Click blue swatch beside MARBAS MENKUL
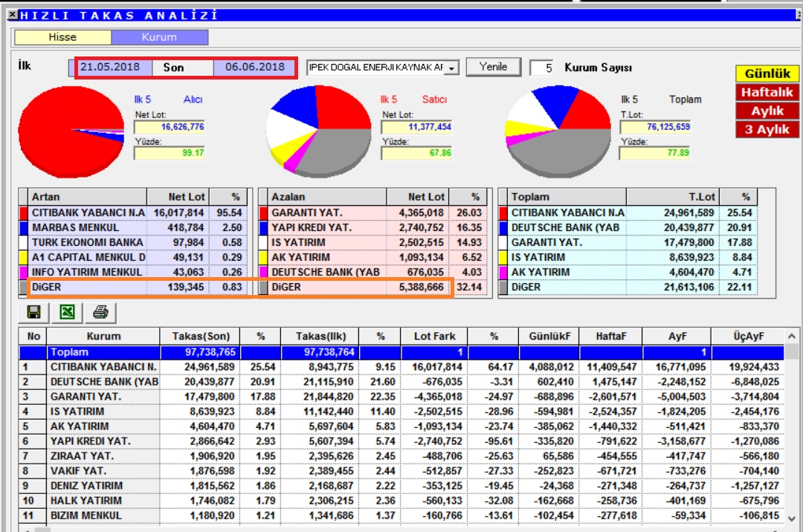 (23, 227)
